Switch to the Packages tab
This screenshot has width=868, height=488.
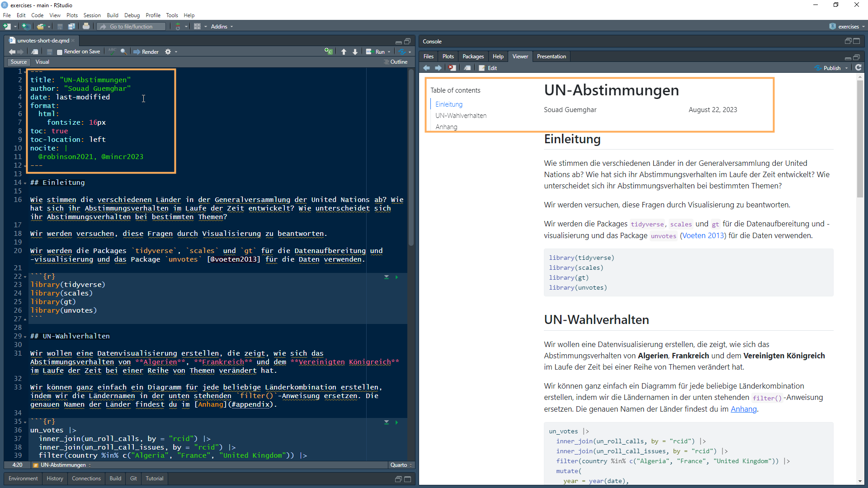[x=473, y=56]
